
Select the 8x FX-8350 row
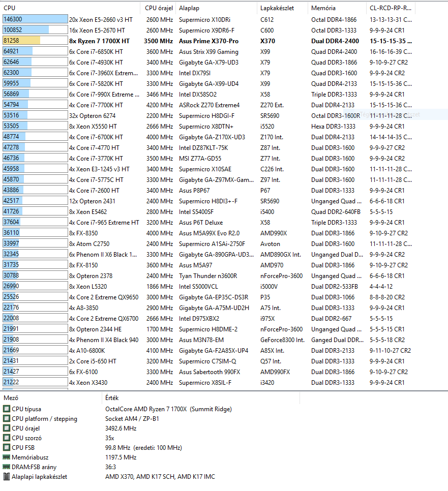209,233
